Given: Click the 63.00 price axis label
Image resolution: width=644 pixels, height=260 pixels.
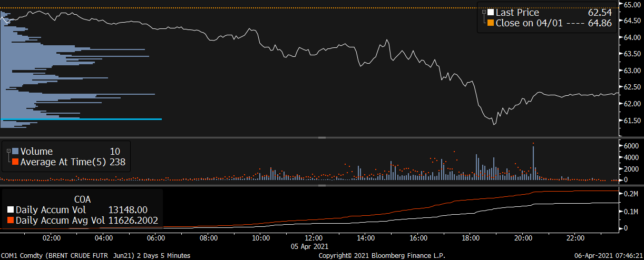Looking at the screenshot, I should click(632, 71).
